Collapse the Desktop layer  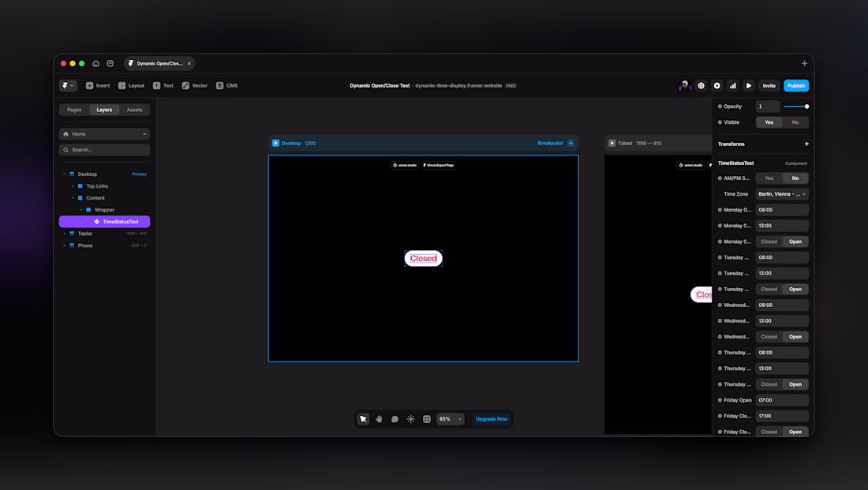(x=64, y=174)
